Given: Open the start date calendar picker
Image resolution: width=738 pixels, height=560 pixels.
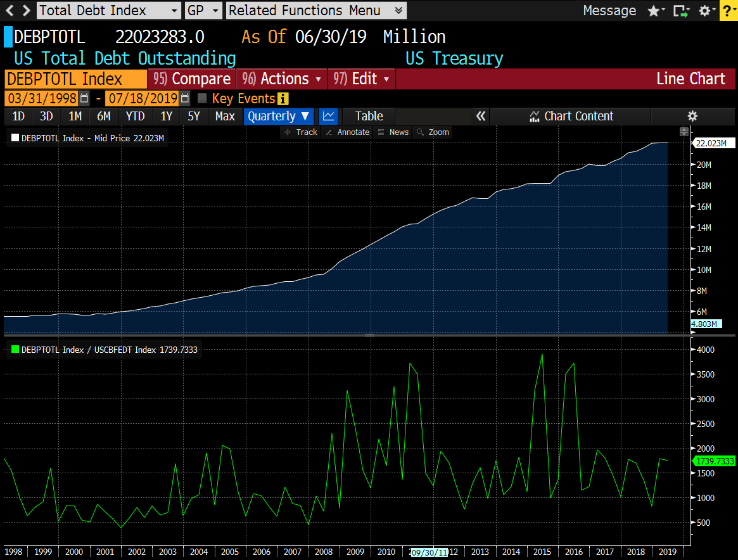Looking at the screenshot, I should [x=84, y=98].
